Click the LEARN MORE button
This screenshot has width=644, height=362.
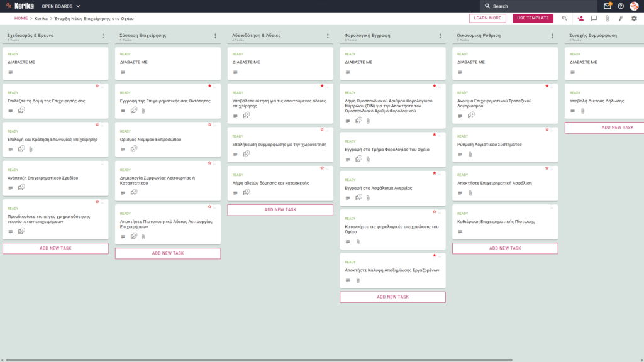487,18
